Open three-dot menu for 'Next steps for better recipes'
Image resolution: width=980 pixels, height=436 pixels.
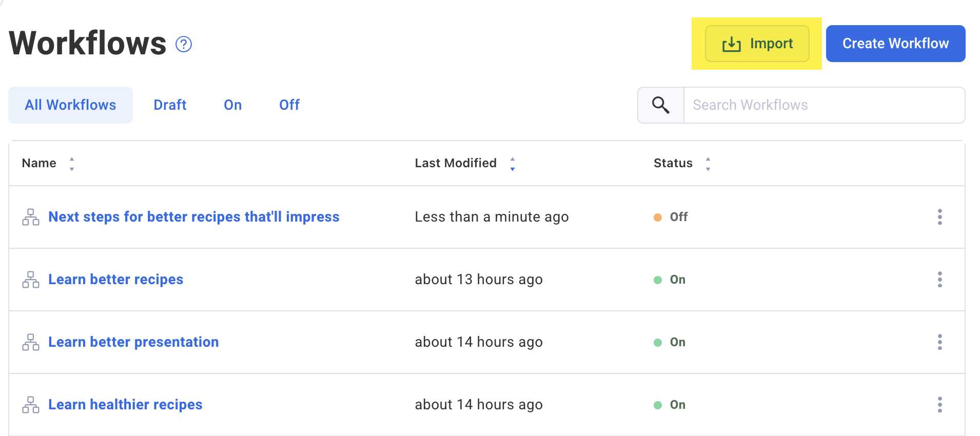coord(940,217)
